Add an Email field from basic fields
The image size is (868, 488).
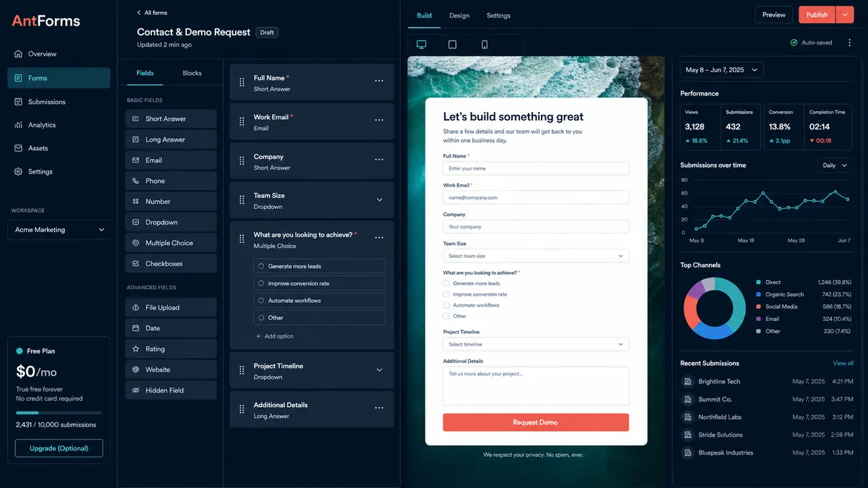[x=171, y=160]
